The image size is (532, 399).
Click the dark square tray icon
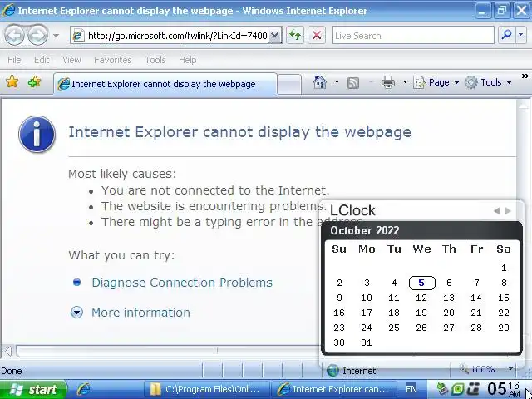pyautogui.click(x=474, y=389)
